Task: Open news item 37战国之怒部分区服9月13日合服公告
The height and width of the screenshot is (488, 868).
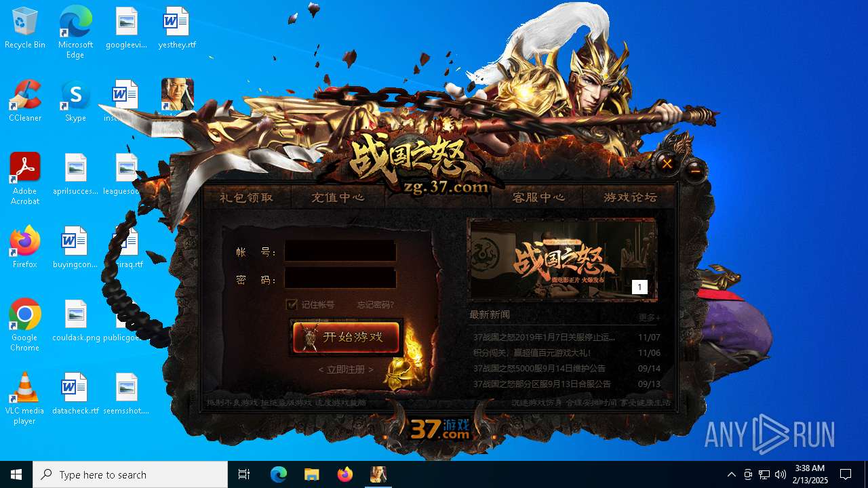Action: [x=542, y=384]
